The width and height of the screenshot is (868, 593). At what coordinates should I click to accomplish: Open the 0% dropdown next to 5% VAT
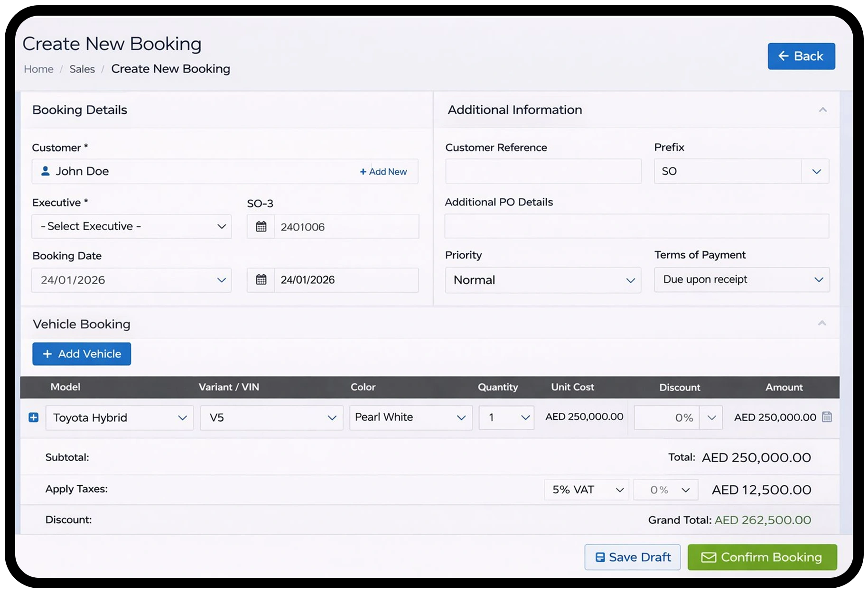click(666, 490)
